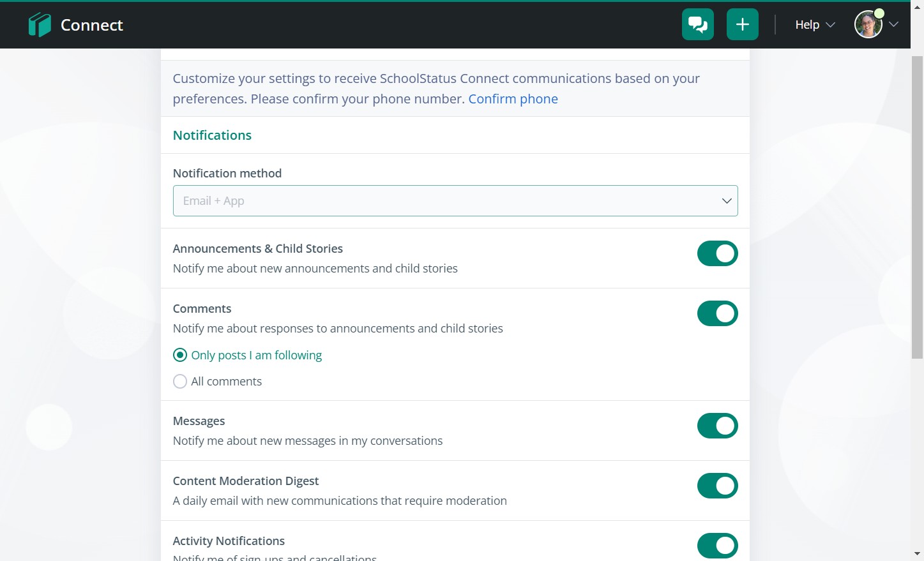Viewport: 924px width, 561px height.
Task: Switch off Activity Notifications toggle
Action: [x=717, y=546]
